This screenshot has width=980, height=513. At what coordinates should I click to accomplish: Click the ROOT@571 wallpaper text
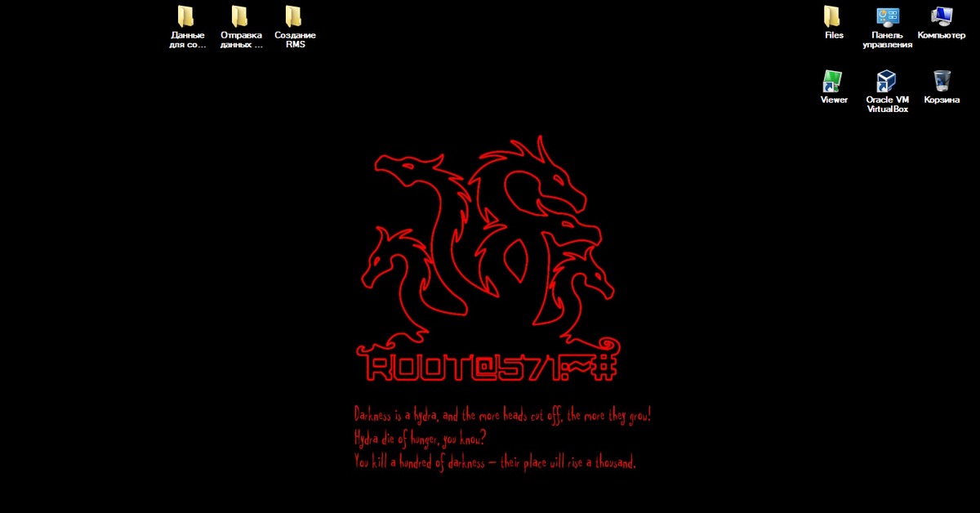488,368
